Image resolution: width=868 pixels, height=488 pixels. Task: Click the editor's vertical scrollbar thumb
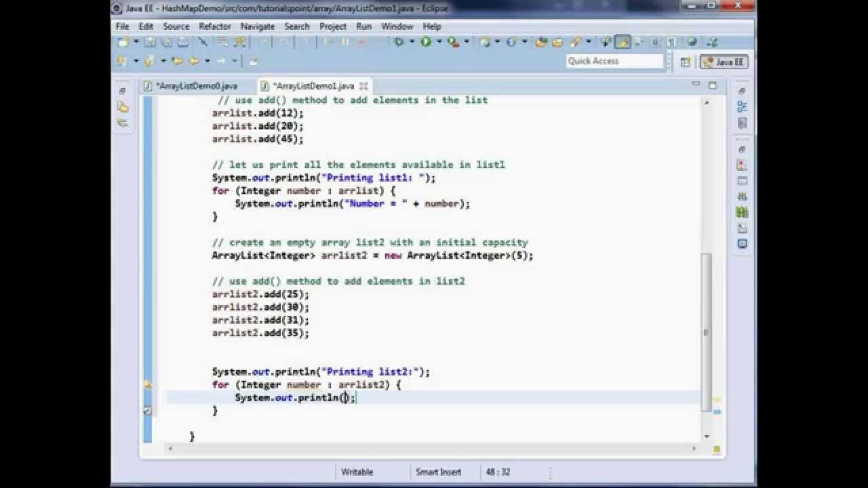(x=707, y=332)
